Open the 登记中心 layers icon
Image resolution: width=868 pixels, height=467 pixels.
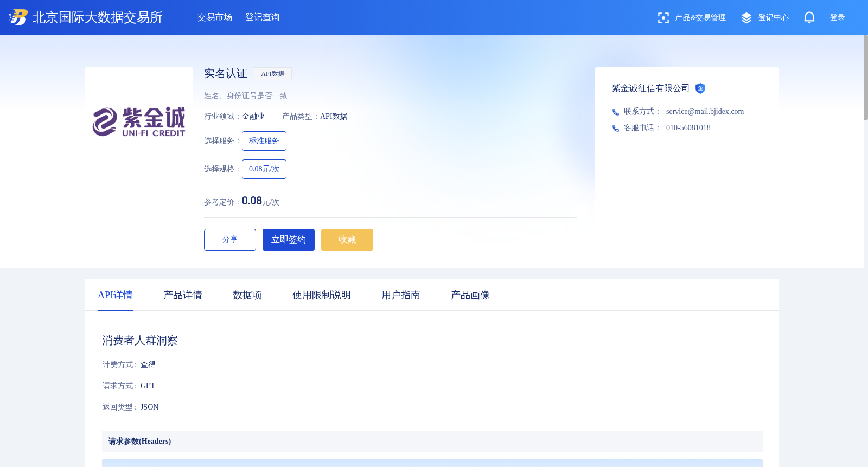point(746,18)
